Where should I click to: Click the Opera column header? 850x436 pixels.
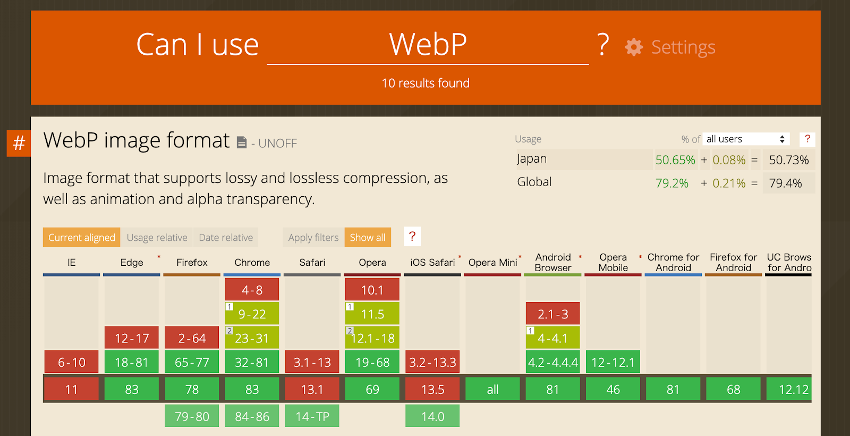[372, 263]
